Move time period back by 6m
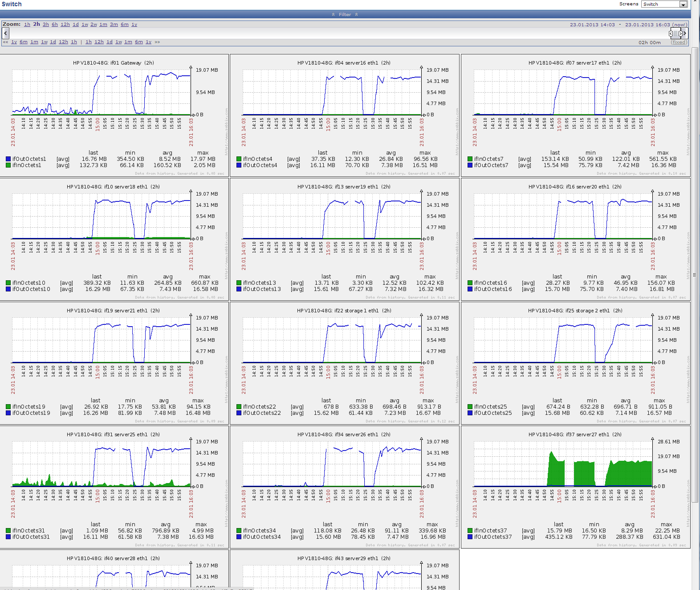700x590 pixels. pos(24,42)
